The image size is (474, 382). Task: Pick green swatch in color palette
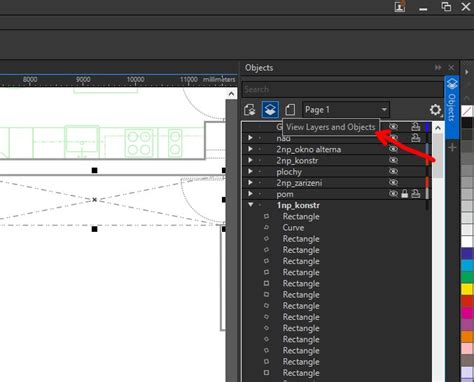click(467, 277)
